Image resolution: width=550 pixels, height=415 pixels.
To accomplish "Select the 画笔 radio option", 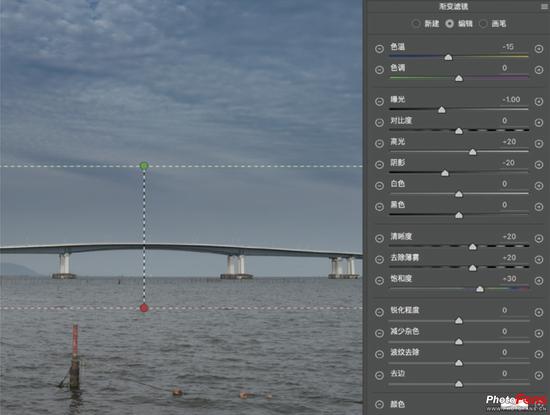I will (483, 24).
